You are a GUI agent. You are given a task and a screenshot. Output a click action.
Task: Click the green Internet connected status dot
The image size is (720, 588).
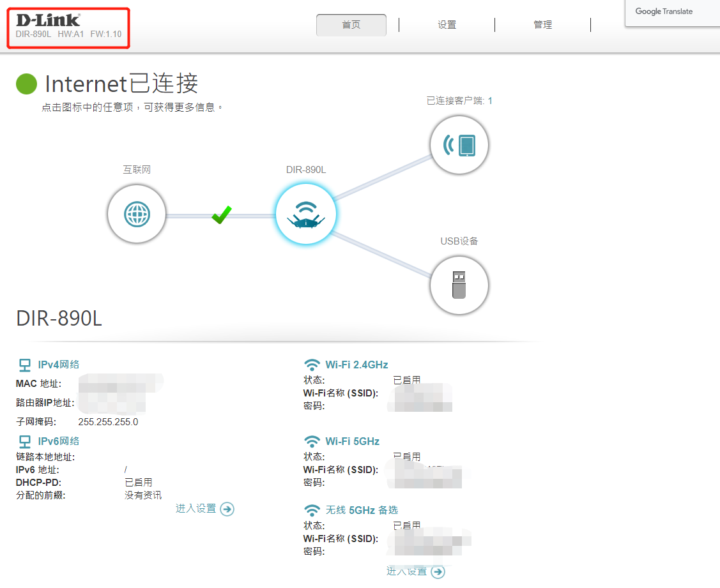(26, 84)
